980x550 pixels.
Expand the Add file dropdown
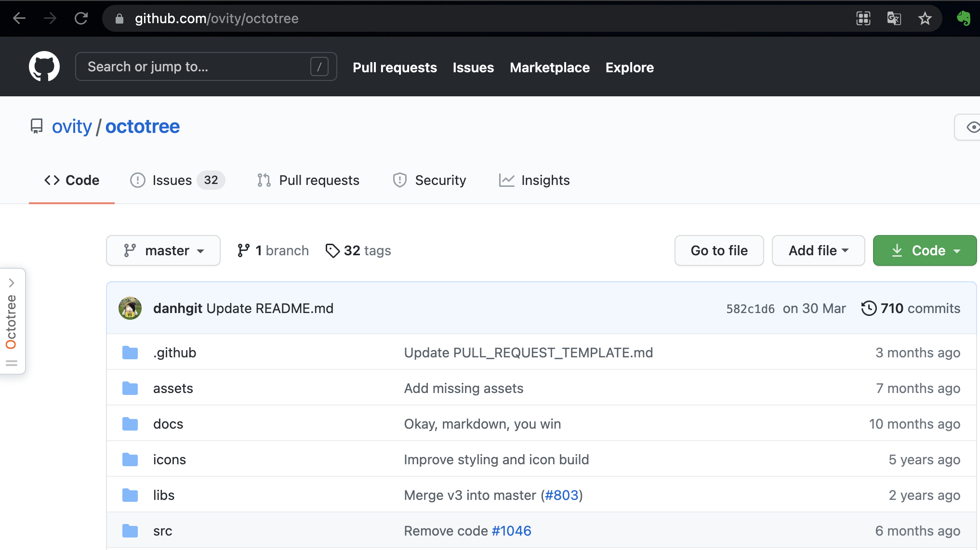(x=818, y=250)
